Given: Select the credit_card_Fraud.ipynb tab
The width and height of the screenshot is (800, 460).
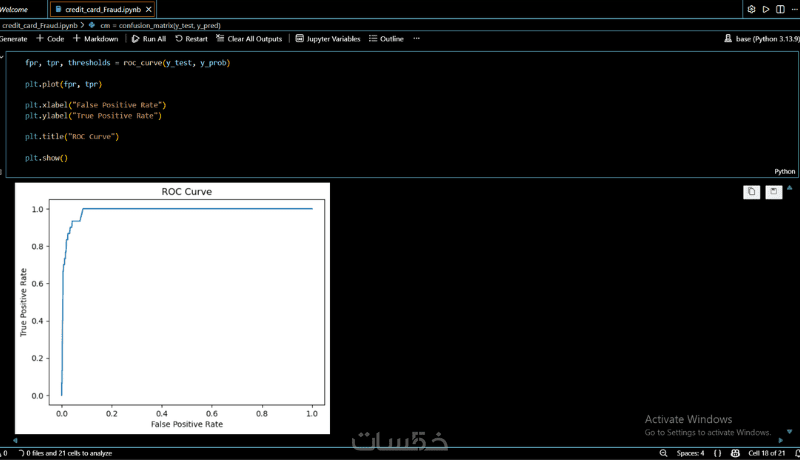Looking at the screenshot, I should click(103, 9).
